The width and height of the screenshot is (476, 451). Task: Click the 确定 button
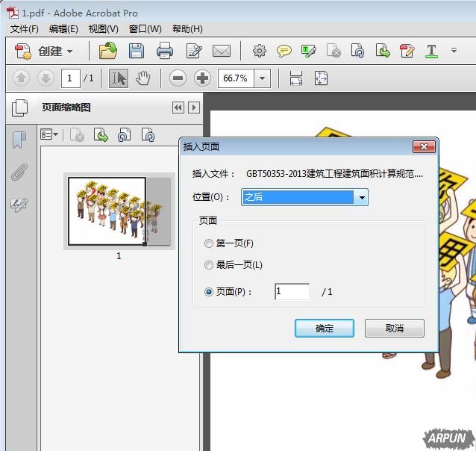pyautogui.click(x=325, y=329)
